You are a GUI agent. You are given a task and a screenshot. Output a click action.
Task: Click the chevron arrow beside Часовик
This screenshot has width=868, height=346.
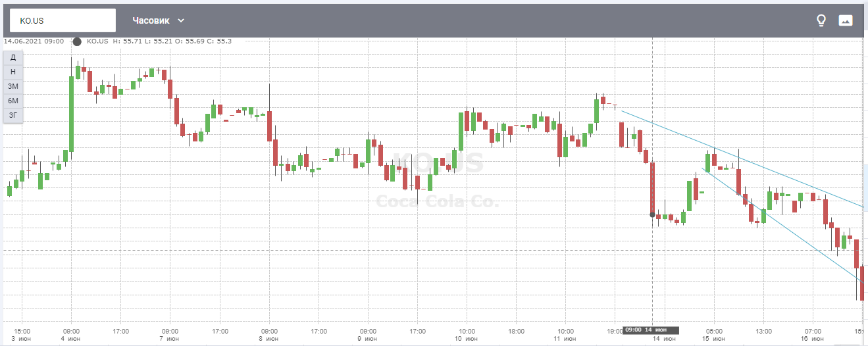point(181,20)
